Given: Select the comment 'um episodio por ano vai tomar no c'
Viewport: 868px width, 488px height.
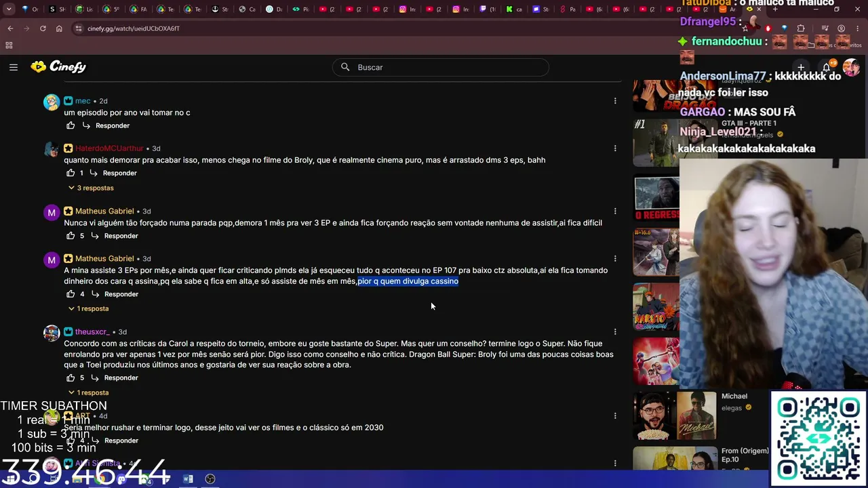Looking at the screenshot, I should coord(127,113).
